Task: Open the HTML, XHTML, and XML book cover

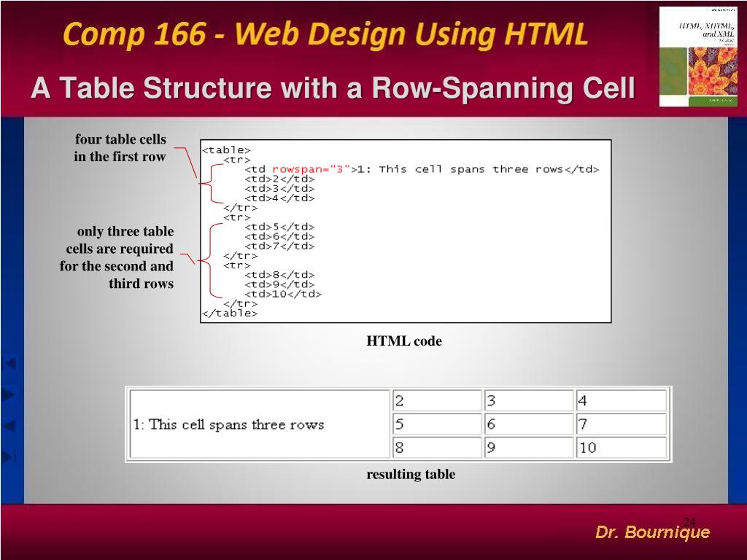Action: point(698,56)
